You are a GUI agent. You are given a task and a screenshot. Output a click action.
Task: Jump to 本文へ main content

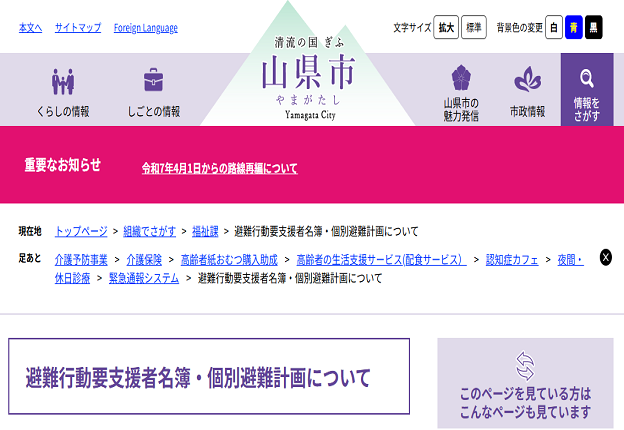click(30, 28)
